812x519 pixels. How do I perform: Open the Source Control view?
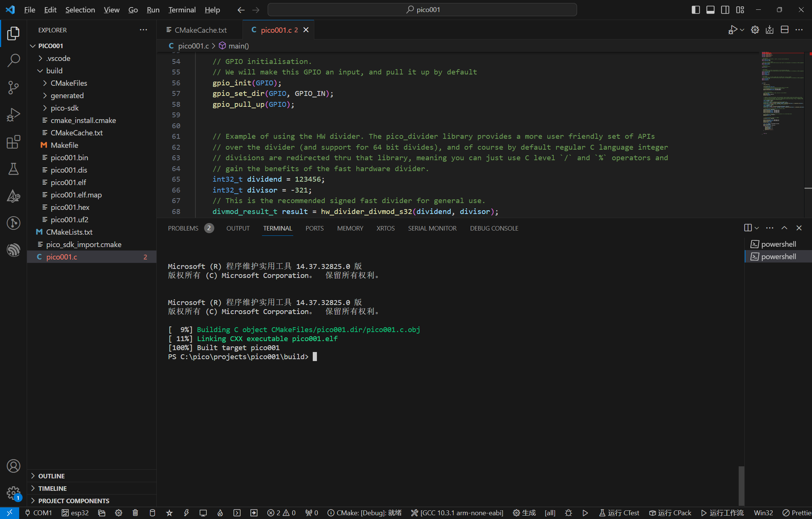click(14, 87)
